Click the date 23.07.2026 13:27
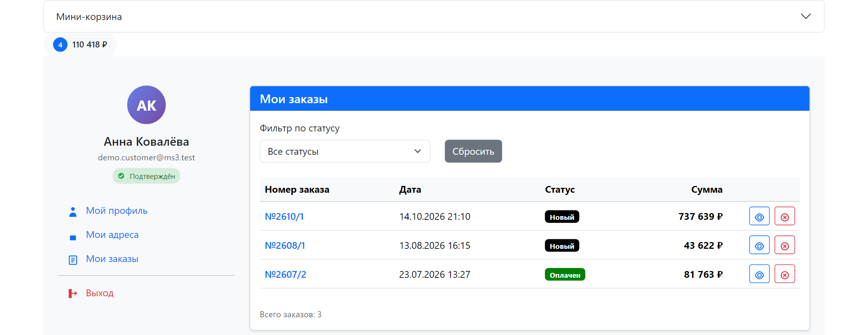This screenshot has width=868, height=335. pyautogui.click(x=435, y=275)
